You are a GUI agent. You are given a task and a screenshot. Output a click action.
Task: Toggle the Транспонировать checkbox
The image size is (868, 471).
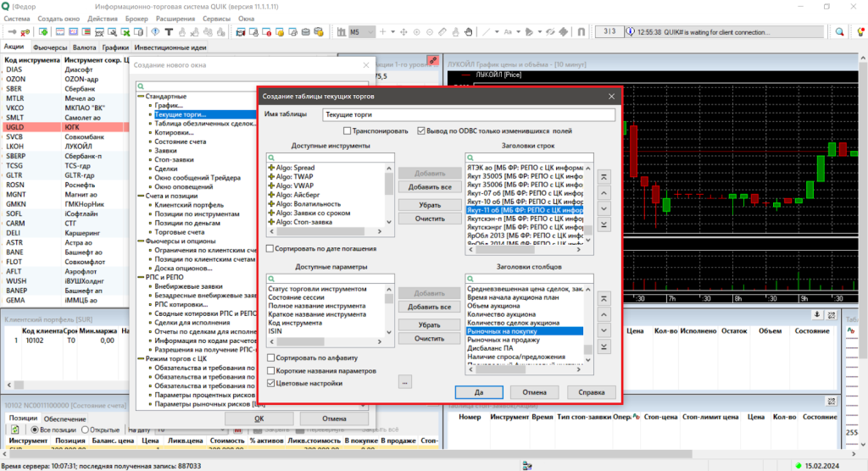[x=347, y=131]
